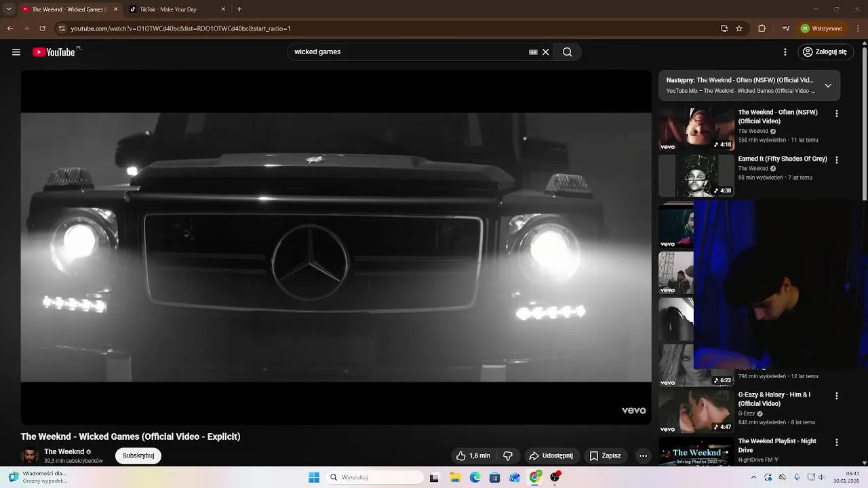Open File Explorer from taskbar
The width and height of the screenshot is (868, 488).
click(454, 478)
